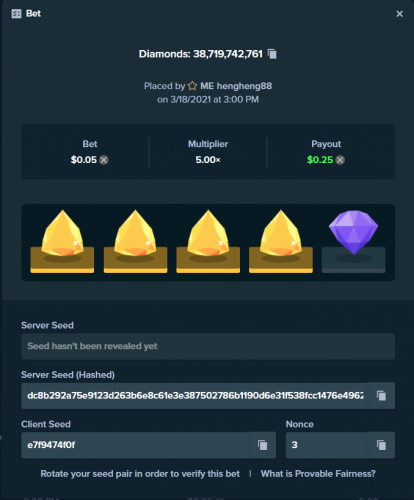This screenshot has width=414, height=500.
Task: Close the Bet dialog
Action: [x=399, y=14]
